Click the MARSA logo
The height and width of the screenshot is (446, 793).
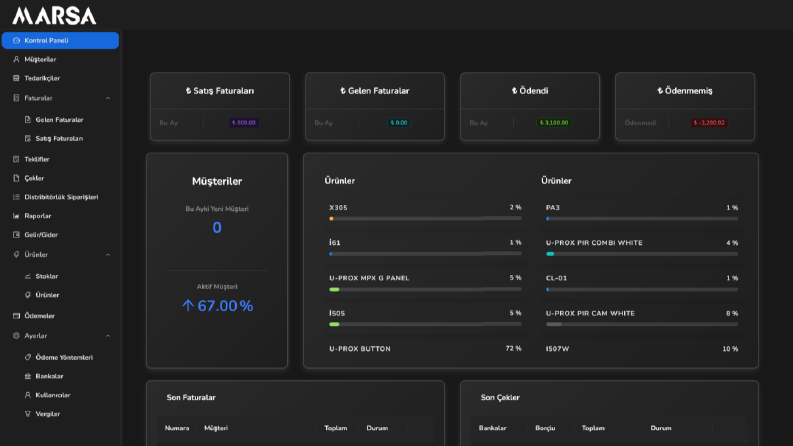pyautogui.click(x=54, y=16)
